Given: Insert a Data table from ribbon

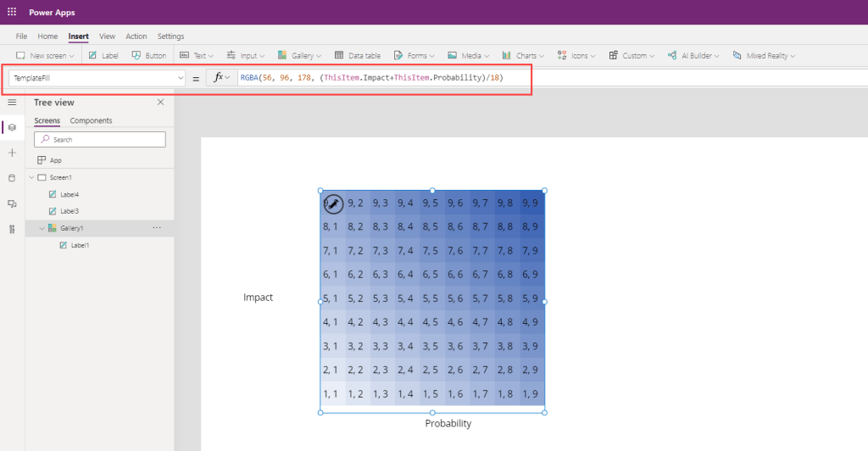Looking at the screenshot, I should pyautogui.click(x=357, y=56).
